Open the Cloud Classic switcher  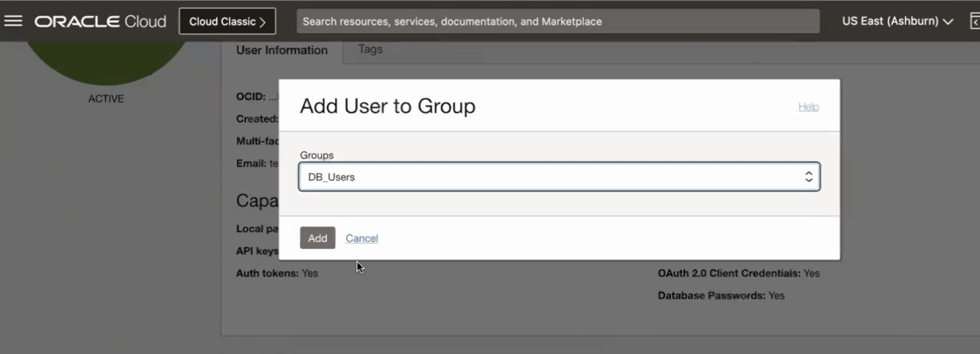pos(227,21)
